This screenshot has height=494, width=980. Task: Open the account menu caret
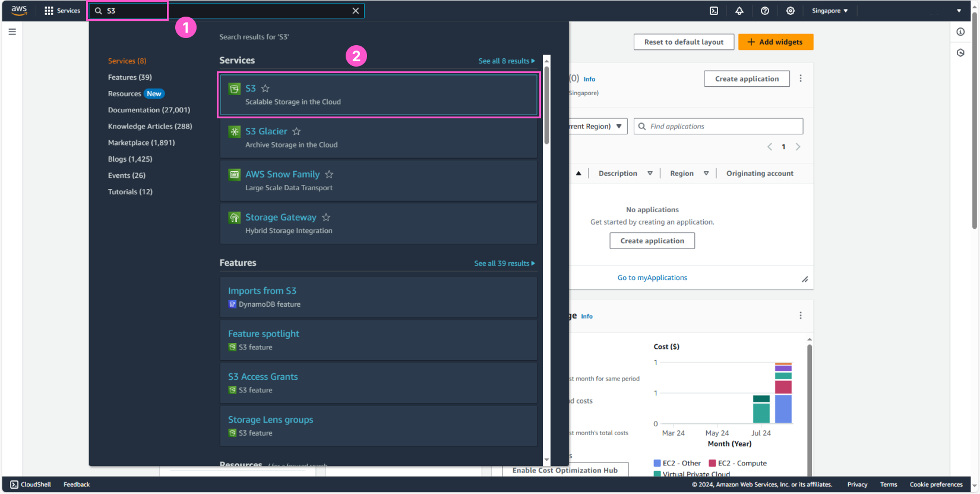(x=959, y=11)
